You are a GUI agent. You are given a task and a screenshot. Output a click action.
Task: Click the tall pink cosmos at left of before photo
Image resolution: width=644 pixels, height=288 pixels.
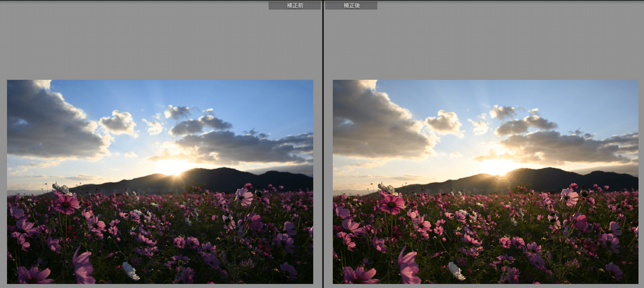66,203
